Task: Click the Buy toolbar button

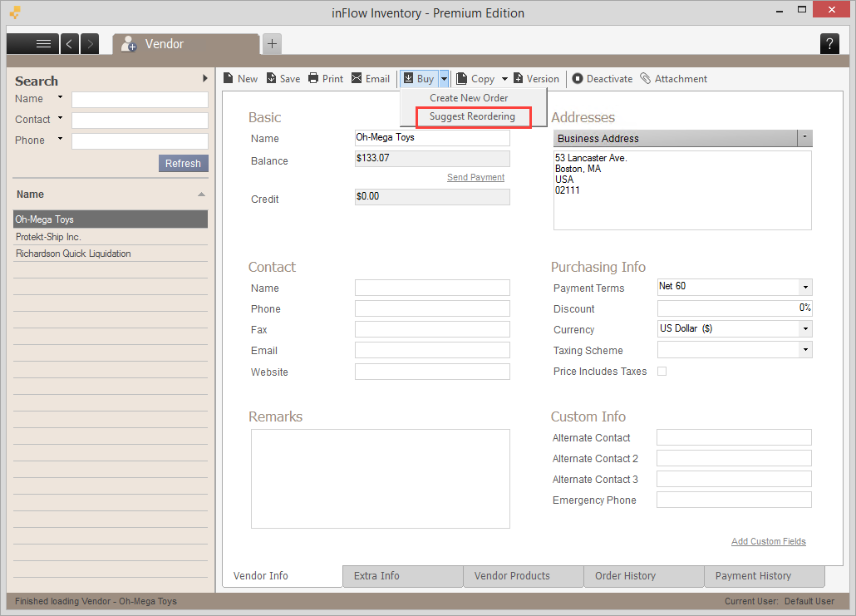Action: pyautogui.click(x=419, y=79)
